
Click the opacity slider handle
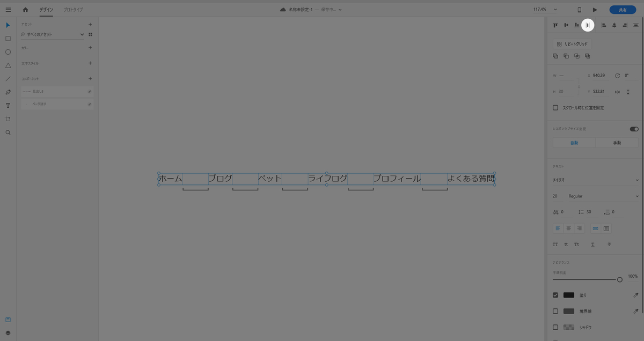(x=620, y=279)
